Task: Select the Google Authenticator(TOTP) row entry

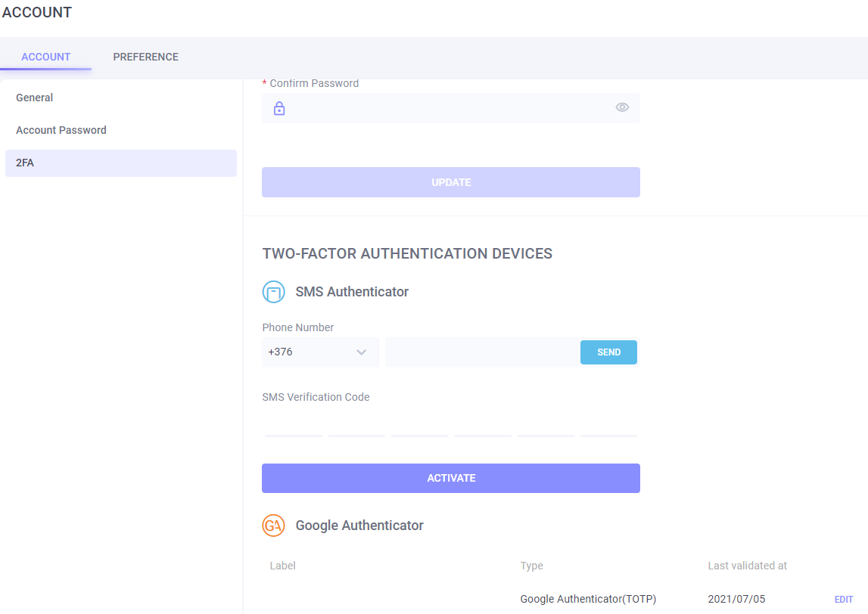Action: (588, 599)
